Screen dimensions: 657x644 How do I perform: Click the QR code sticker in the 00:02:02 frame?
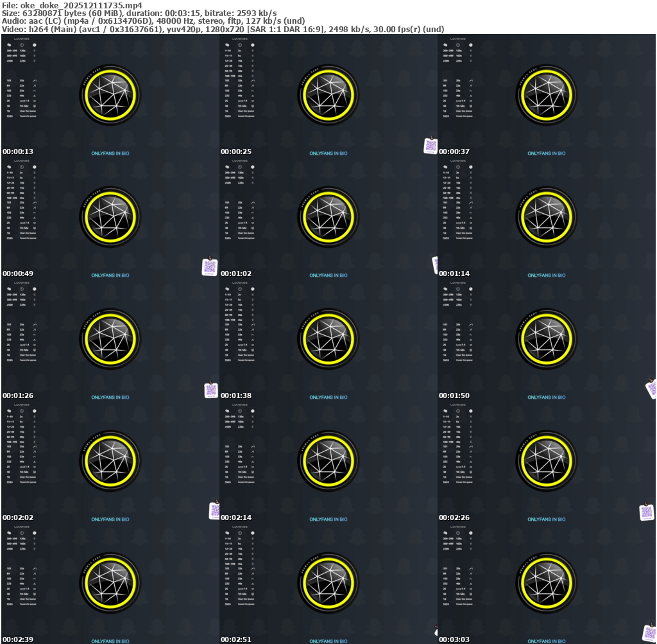[x=214, y=510]
